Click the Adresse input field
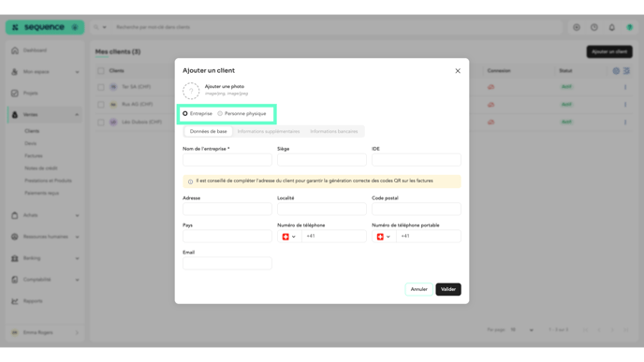The image size is (644, 362). pyautogui.click(x=227, y=209)
